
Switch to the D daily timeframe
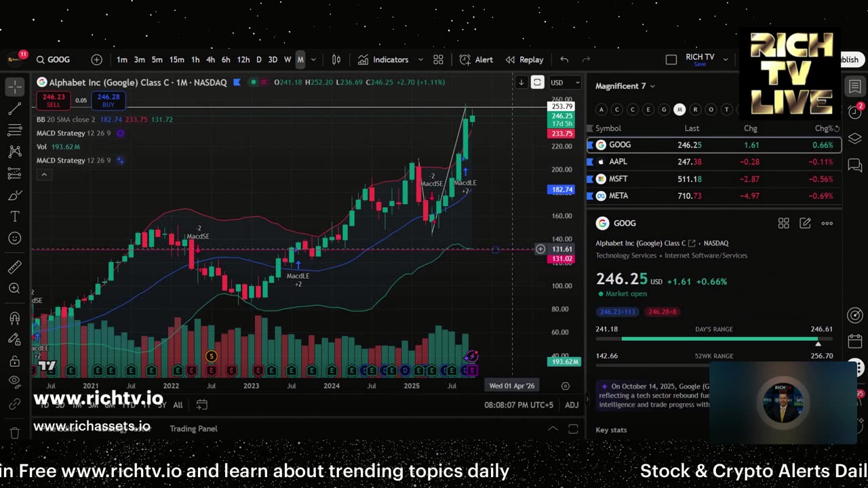point(258,60)
